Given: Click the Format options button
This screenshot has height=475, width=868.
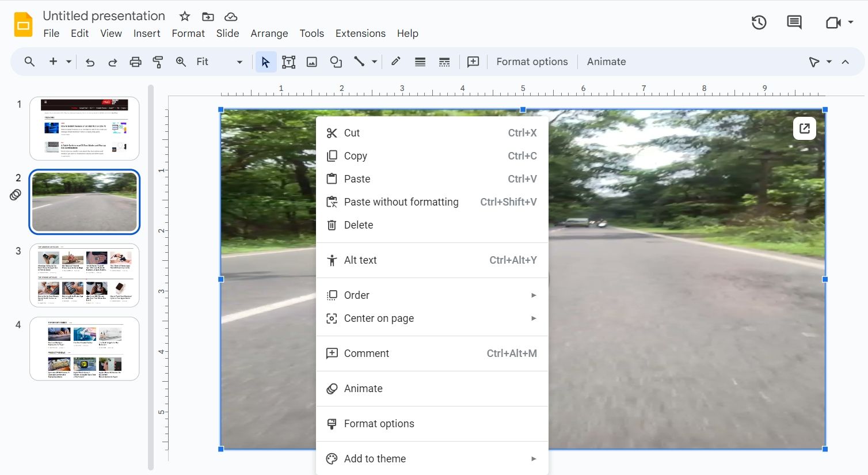Looking at the screenshot, I should point(531,61).
